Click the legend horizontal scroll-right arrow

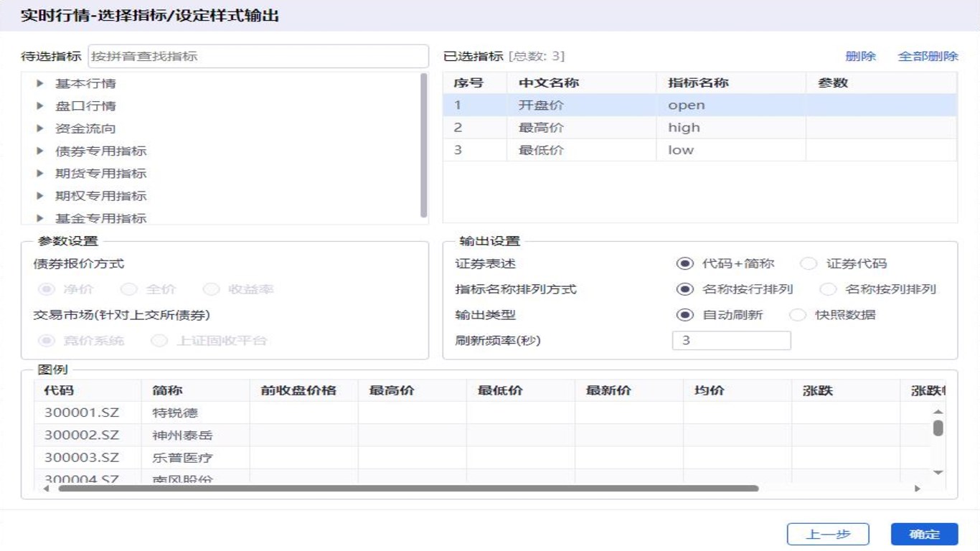click(x=918, y=489)
